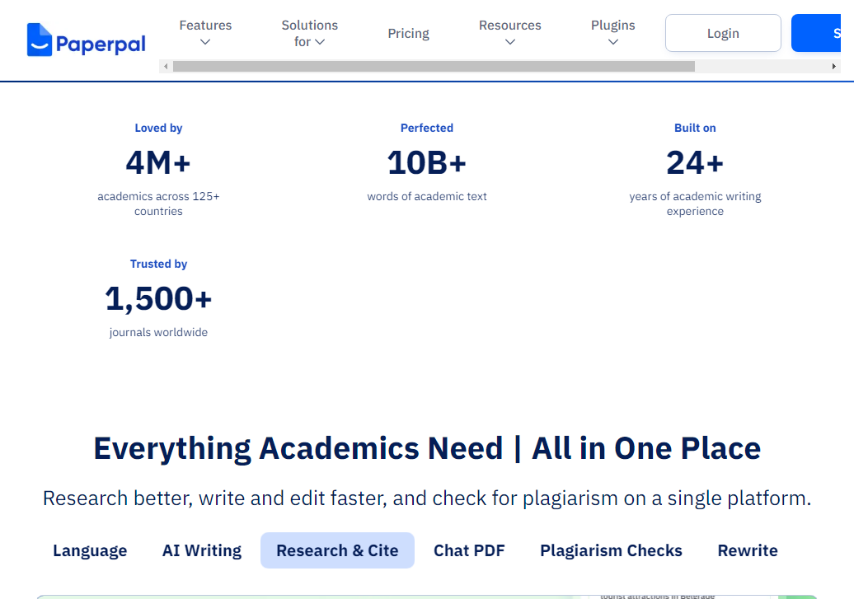This screenshot has height=599, width=868.
Task: Open the Chat PDF tab
Action: (469, 550)
